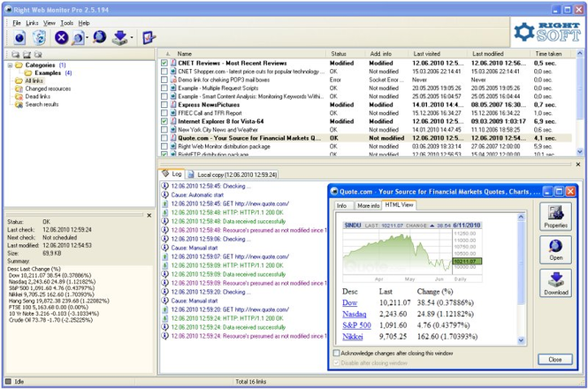588x389 pixels.
Task: Click the Idle status bar icon
Action: point(8,382)
